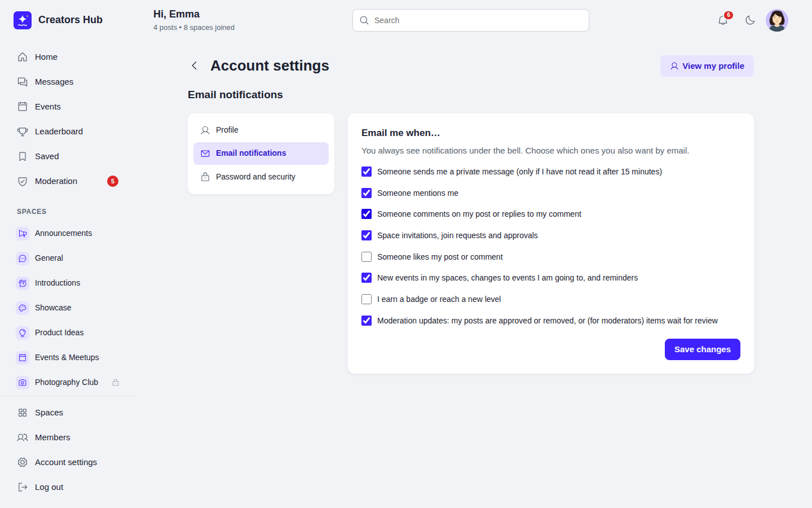The height and width of the screenshot is (508, 812).
Task: Uncheck comments on my post checkbox
Action: (x=367, y=214)
